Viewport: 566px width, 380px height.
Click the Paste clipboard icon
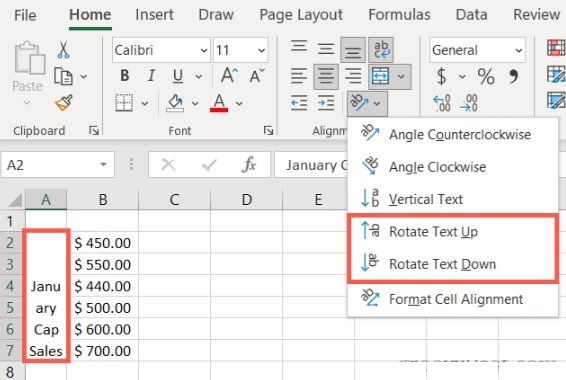[x=29, y=58]
